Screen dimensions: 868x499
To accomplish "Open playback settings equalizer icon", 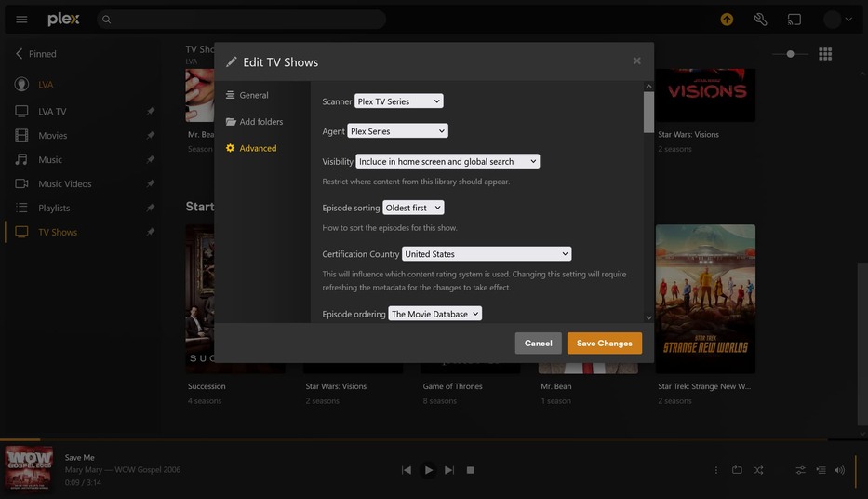I will (800, 470).
